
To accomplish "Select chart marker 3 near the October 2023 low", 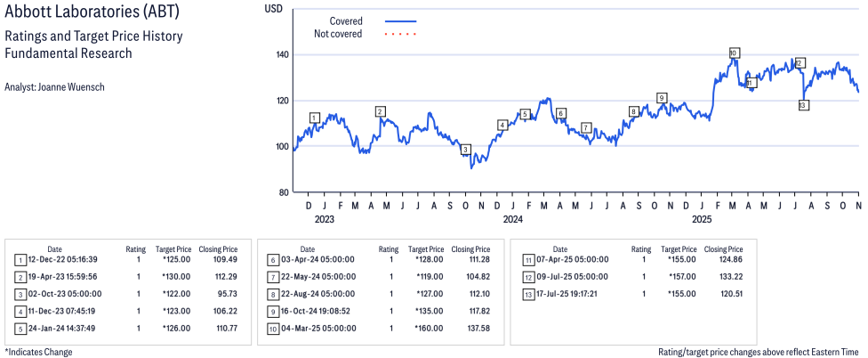I will (x=465, y=150).
